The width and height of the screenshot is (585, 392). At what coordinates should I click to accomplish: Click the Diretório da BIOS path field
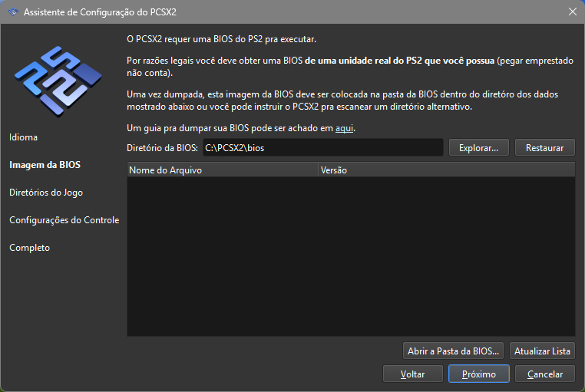click(322, 147)
